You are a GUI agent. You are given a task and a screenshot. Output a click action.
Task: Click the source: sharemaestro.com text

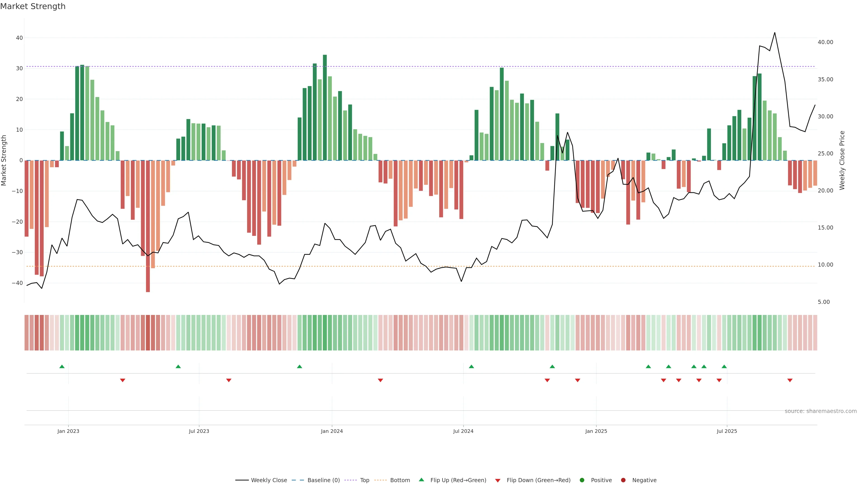[821, 411]
